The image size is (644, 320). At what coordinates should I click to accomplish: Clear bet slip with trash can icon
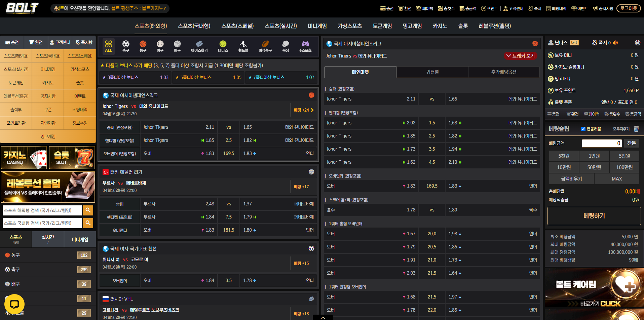pyautogui.click(x=636, y=129)
